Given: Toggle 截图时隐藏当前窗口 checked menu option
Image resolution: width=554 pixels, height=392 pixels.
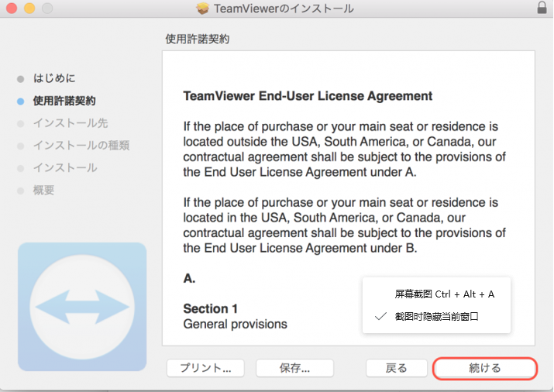Looking at the screenshot, I should tap(437, 316).
